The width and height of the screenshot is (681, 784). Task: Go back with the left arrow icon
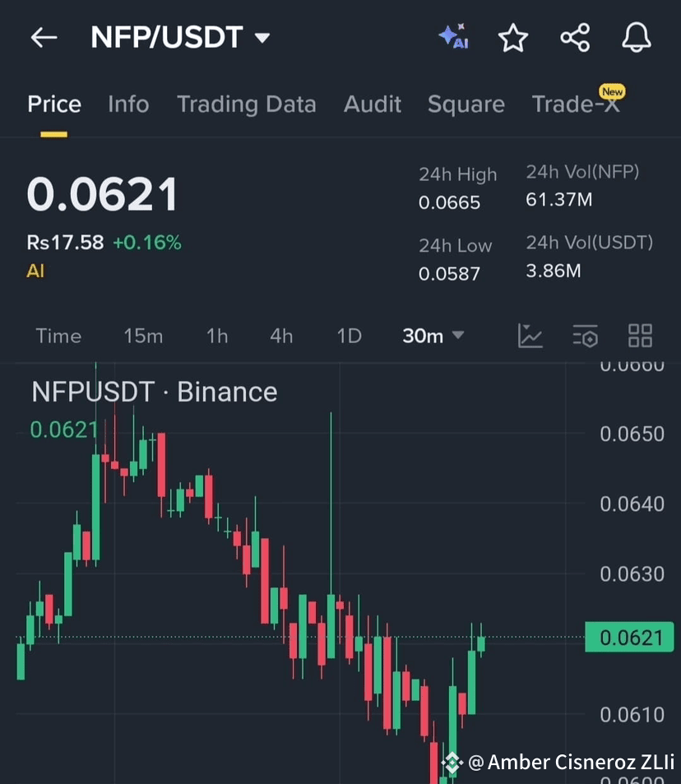pos(44,38)
